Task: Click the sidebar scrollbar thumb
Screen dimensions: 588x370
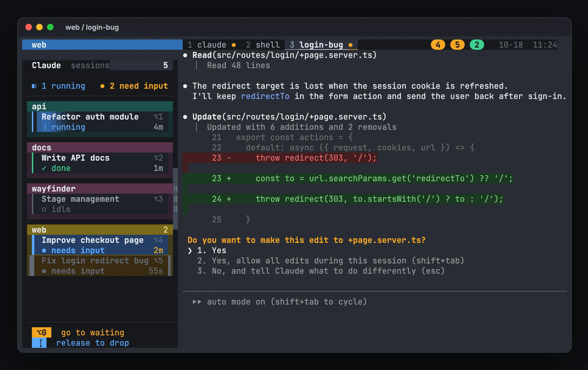Action: (x=175, y=199)
